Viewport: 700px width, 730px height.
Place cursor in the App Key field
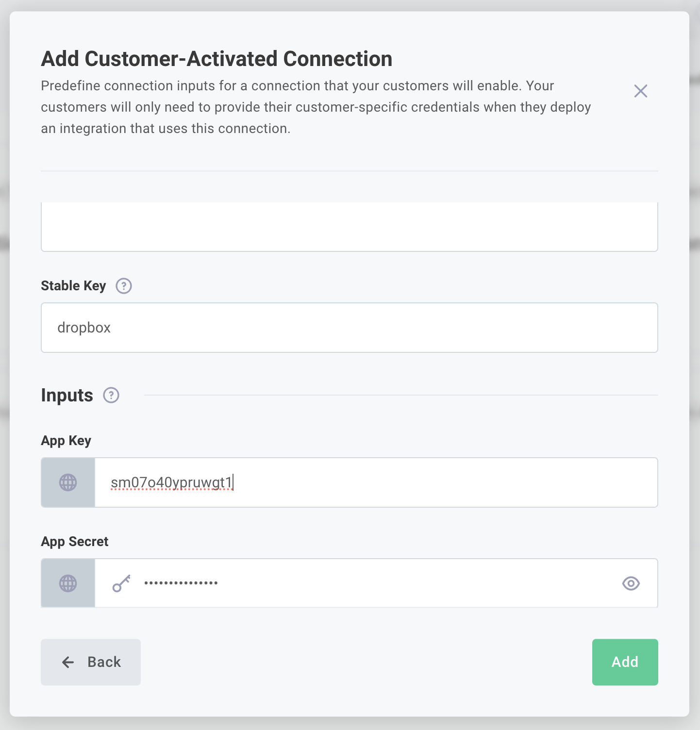[374, 482]
